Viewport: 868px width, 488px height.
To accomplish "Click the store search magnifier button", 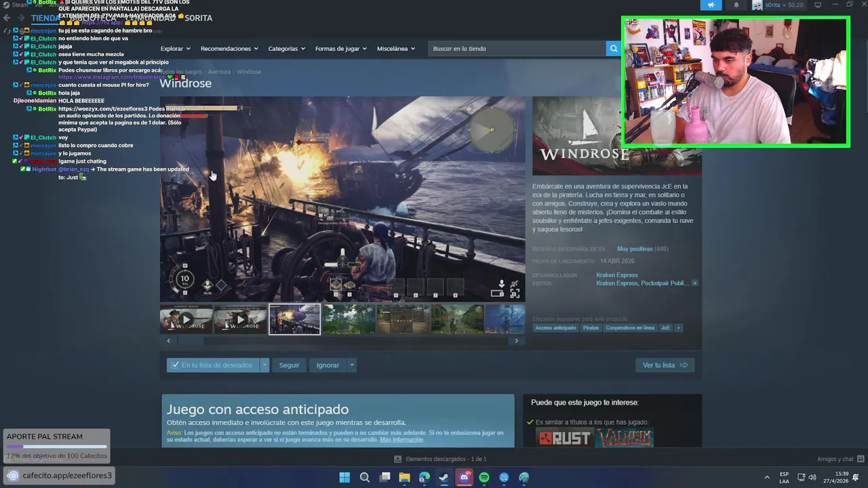I will tap(614, 49).
